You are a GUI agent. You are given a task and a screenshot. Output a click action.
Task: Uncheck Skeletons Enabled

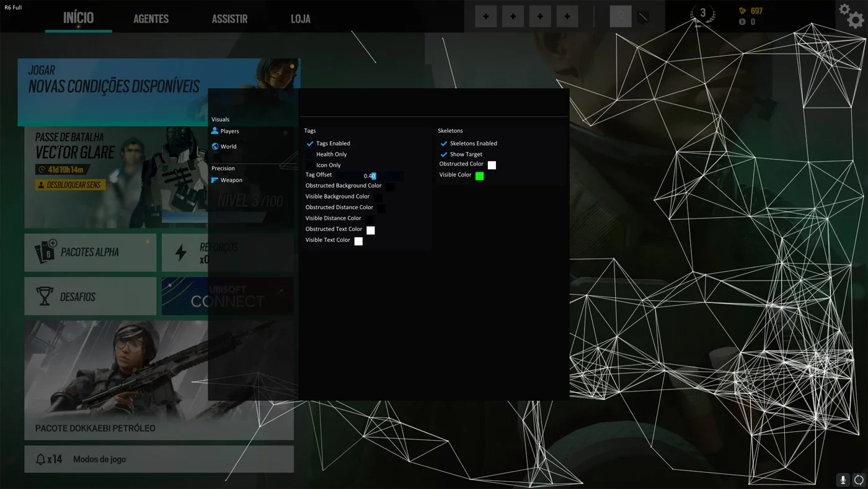tap(444, 143)
